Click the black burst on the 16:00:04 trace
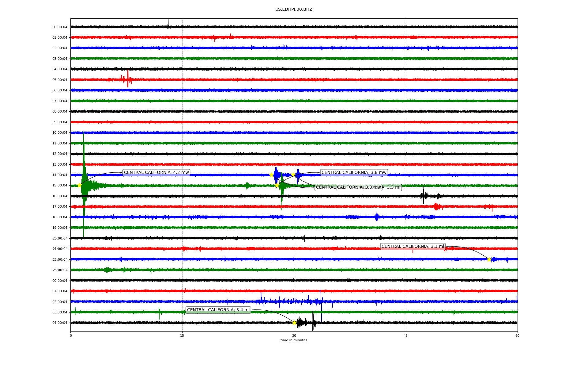This screenshot has width=588, height=368. [424, 196]
